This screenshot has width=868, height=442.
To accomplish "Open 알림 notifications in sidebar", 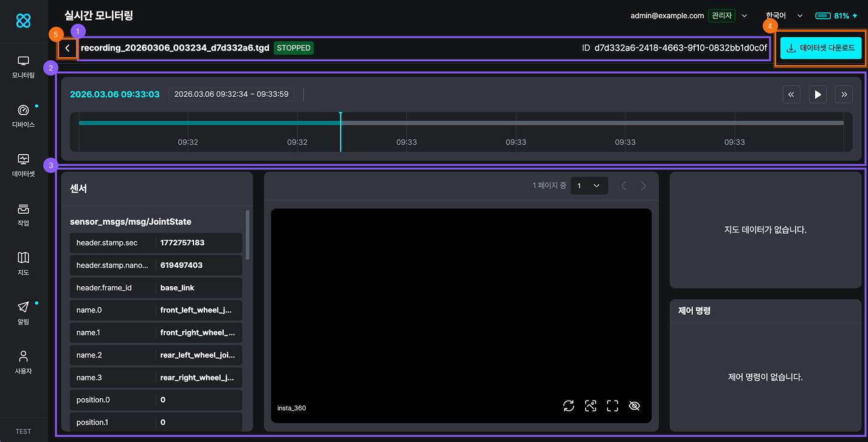I will (23, 314).
